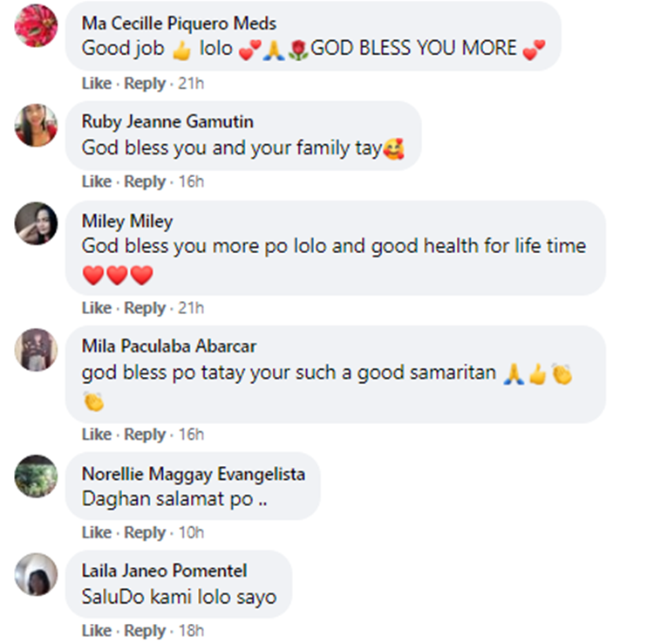Open Laila Janeo Pomentel's profile picture
Viewport: 654px width, 644px height.
[x=37, y=574]
